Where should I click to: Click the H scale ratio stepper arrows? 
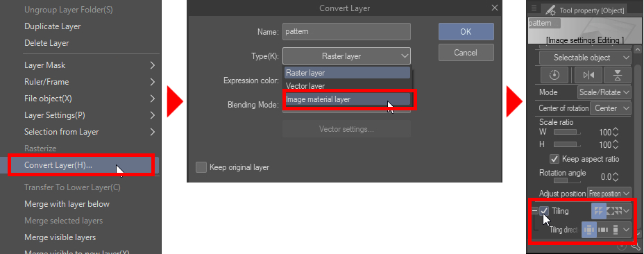(616, 144)
